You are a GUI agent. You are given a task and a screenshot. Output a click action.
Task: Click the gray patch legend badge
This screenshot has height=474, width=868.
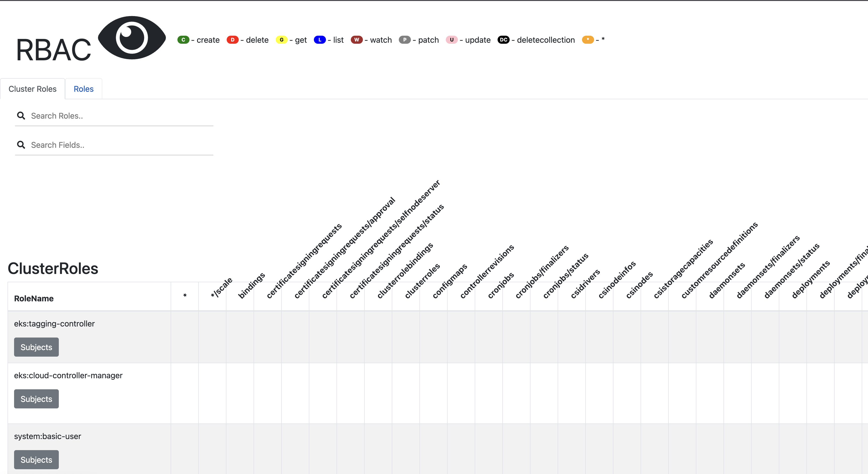click(405, 40)
